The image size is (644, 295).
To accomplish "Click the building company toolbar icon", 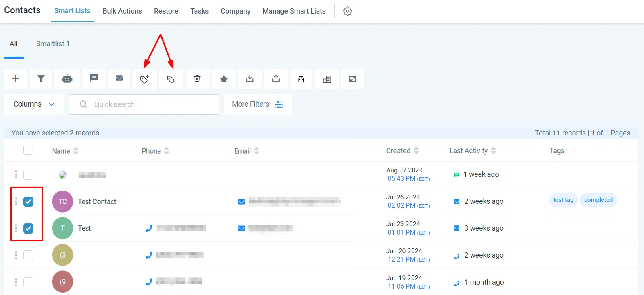I will coord(327,79).
